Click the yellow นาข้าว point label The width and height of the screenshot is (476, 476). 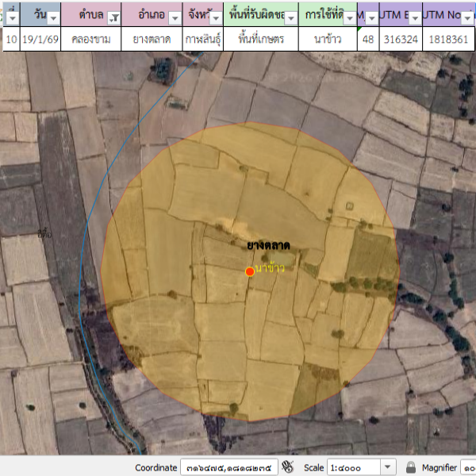[270, 269]
